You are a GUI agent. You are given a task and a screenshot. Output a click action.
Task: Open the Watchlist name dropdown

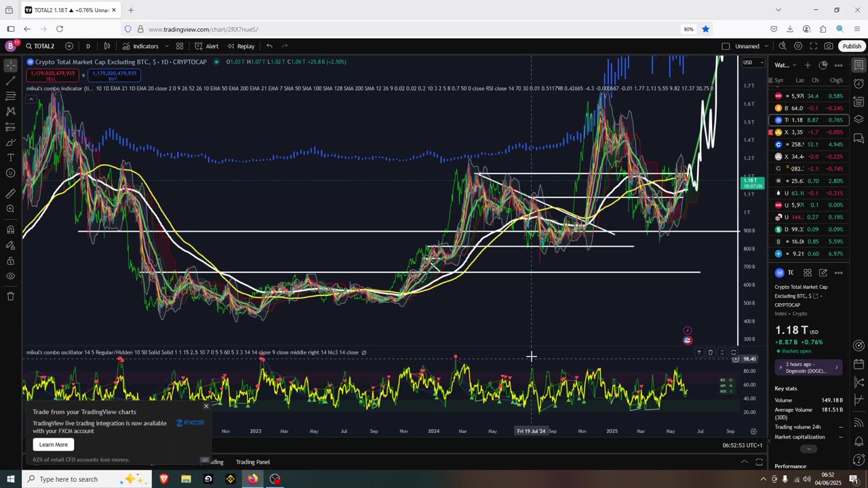(x=785, y=65)
